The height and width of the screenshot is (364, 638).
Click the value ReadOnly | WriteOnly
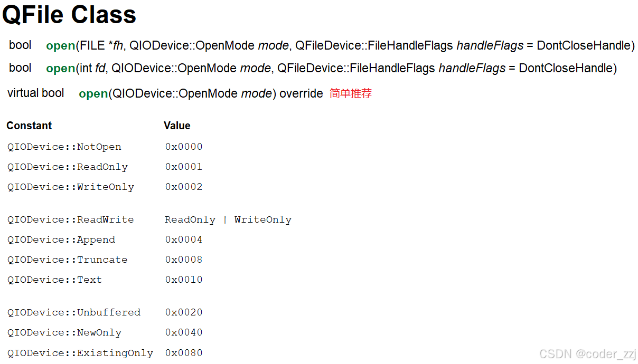click(228, 219)
